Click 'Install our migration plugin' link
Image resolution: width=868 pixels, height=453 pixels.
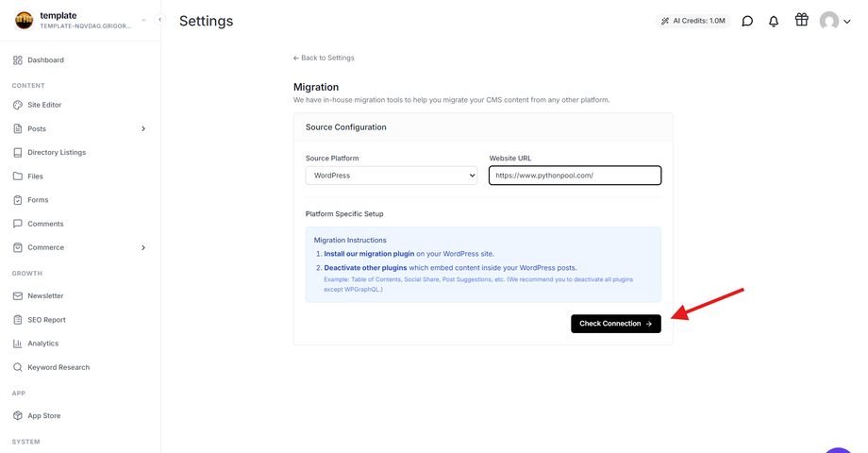point(369,254)
